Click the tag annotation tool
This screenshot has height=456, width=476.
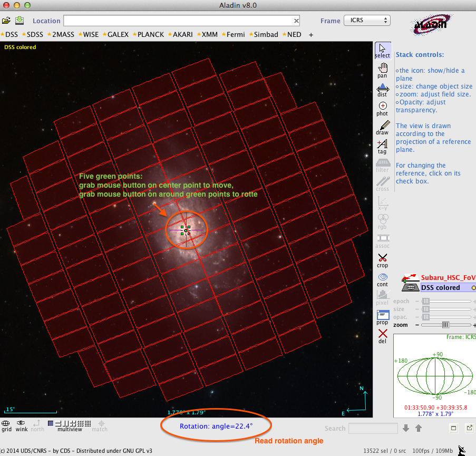(x=382, y=147)
